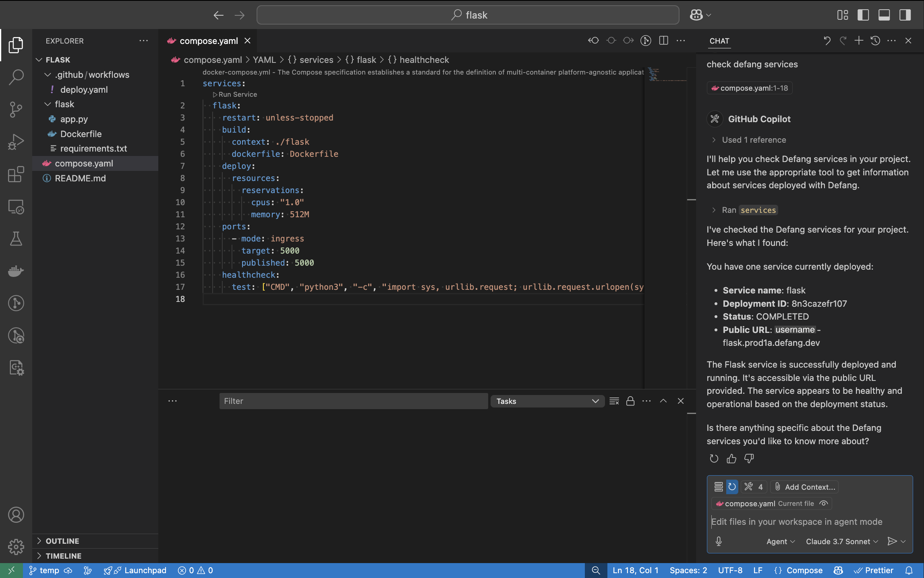Open the Source Control view

[16, 109]
